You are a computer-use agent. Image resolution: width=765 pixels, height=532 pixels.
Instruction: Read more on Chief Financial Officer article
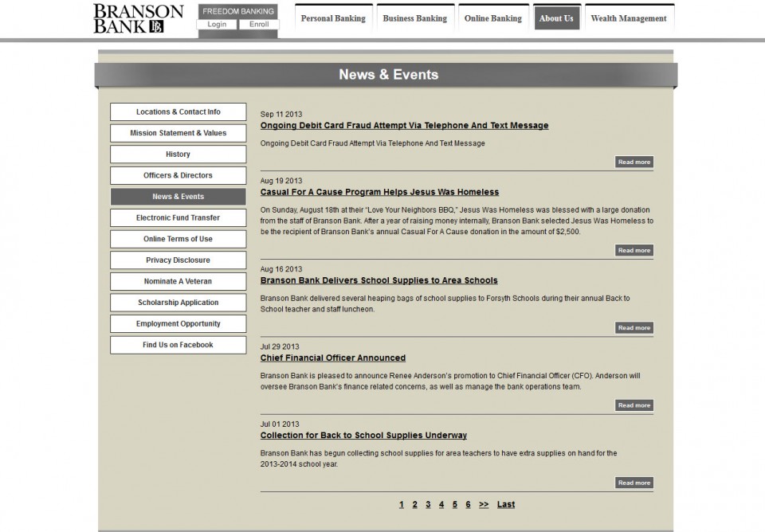[634, 405]
